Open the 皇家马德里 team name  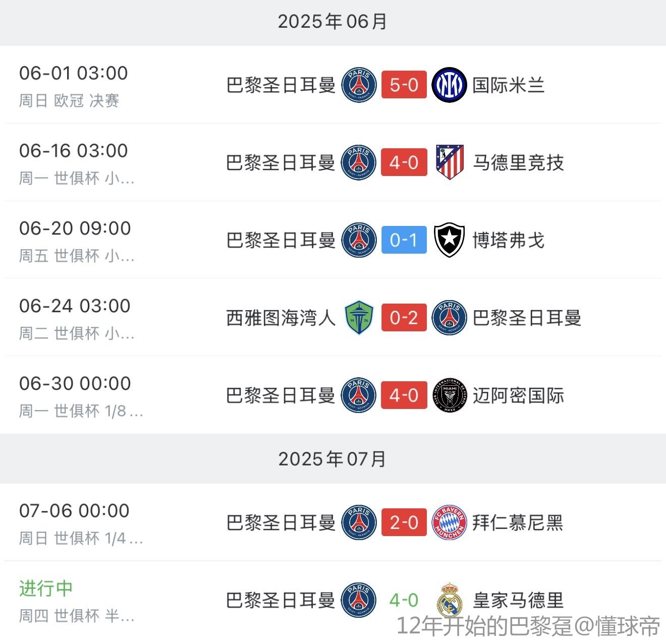518,600
